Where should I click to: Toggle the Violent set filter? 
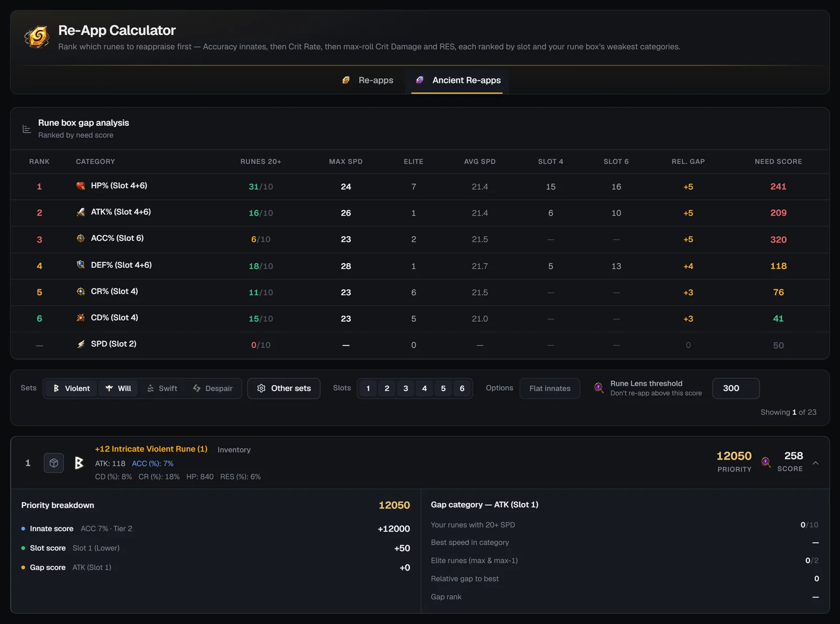(x=71, y=388)
